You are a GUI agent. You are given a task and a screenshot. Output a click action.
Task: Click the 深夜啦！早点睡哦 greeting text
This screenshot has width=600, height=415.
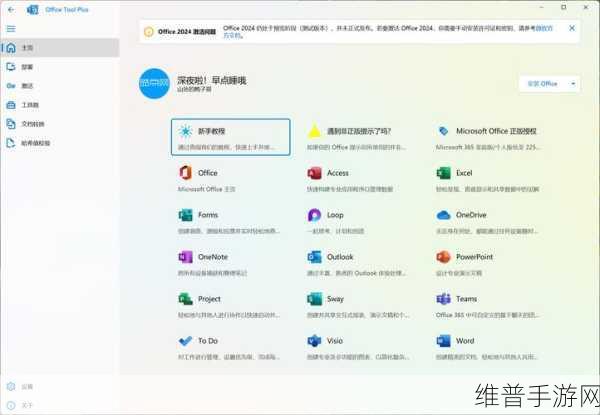click(x=212, y=80)
